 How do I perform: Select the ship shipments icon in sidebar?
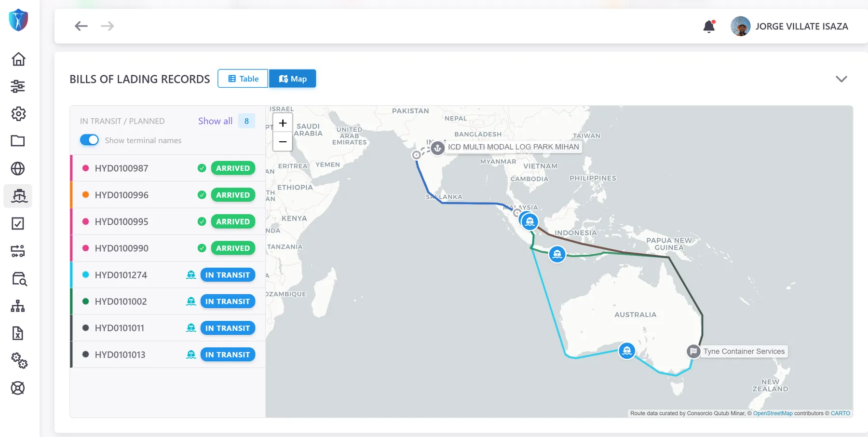[x=18, y=196]
